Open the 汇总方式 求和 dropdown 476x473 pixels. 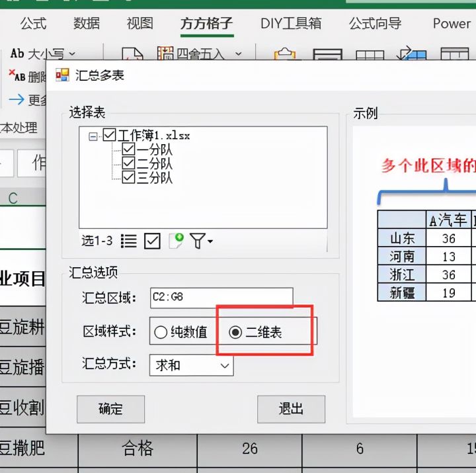(x=192, y=365)
